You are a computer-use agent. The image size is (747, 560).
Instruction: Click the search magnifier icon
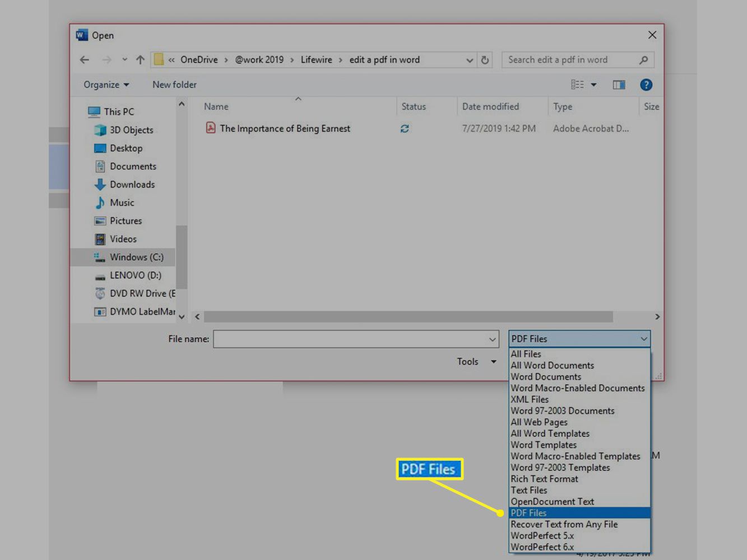[643, 60]
